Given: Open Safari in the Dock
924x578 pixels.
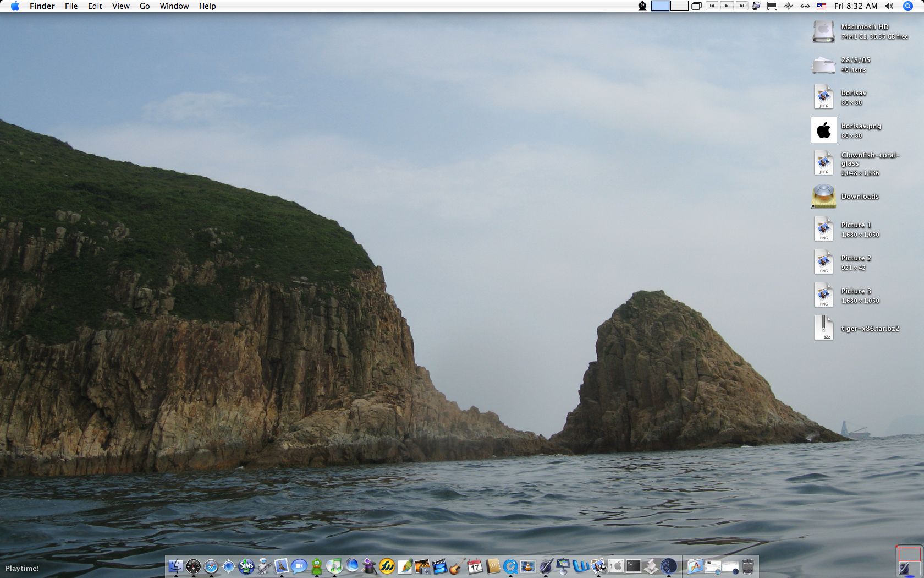Looking at the screenshot, I should point(211,566).
